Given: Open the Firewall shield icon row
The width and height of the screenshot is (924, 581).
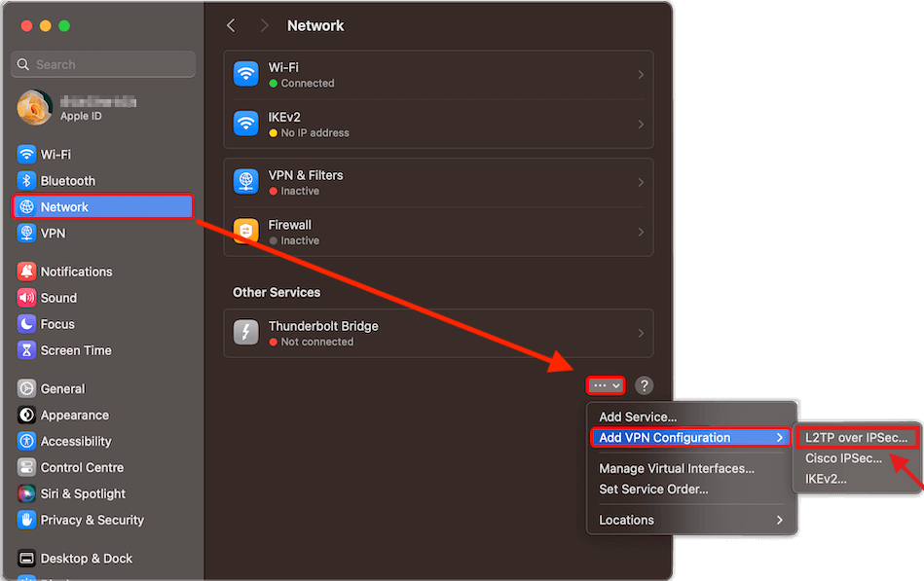Looking at the screenshot, I should 245,232.
